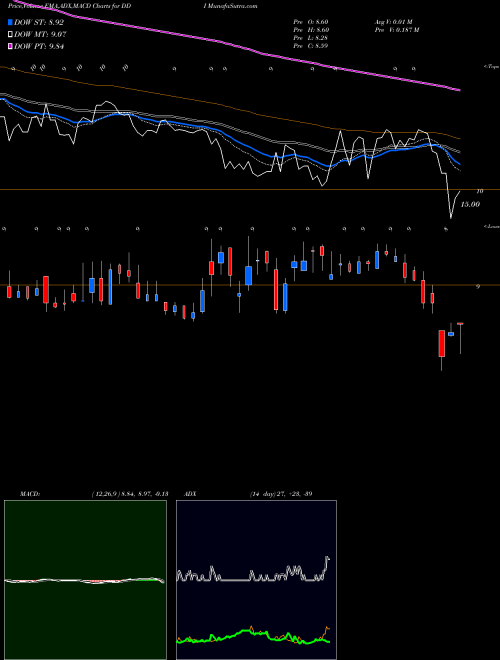
Task: Click the white DOW MT legend swatch
Action: pyautogui.click(x=11, y=34)
